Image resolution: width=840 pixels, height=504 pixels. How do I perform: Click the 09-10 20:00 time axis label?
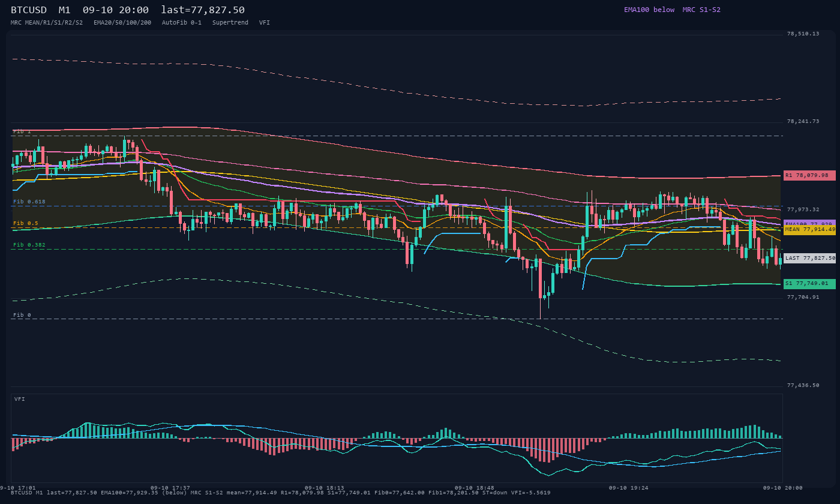[783, 488]
